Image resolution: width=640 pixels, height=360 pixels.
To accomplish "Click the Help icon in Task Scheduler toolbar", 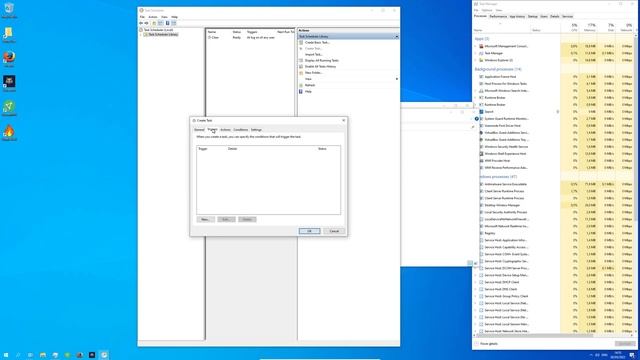I will coord(167,23).
